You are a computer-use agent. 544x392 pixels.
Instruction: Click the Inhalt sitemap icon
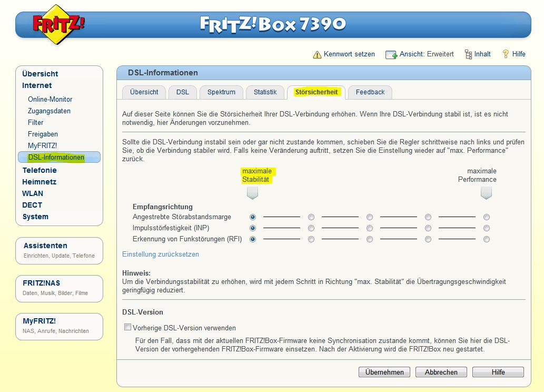click(x=468, y=54)
